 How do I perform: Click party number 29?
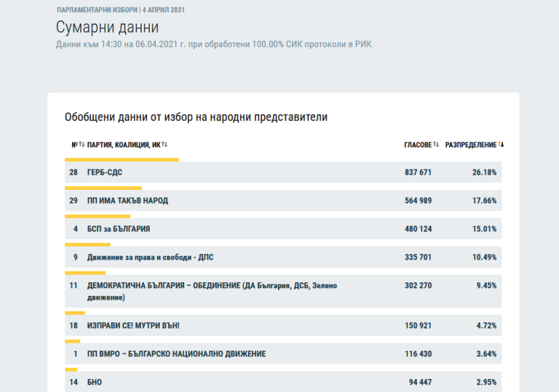[74, 201]
